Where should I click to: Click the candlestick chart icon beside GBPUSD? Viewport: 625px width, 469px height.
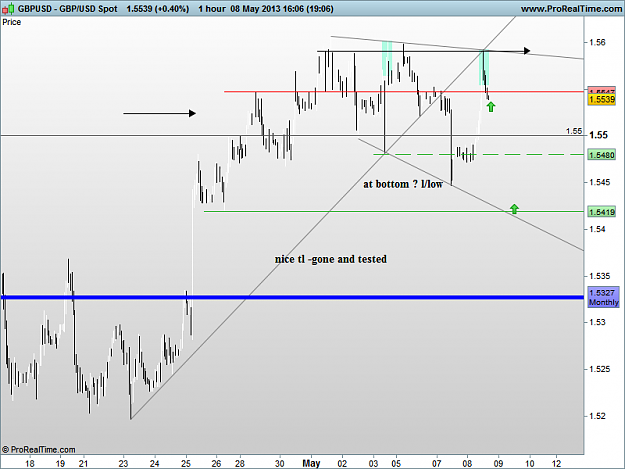click(8, 8)
